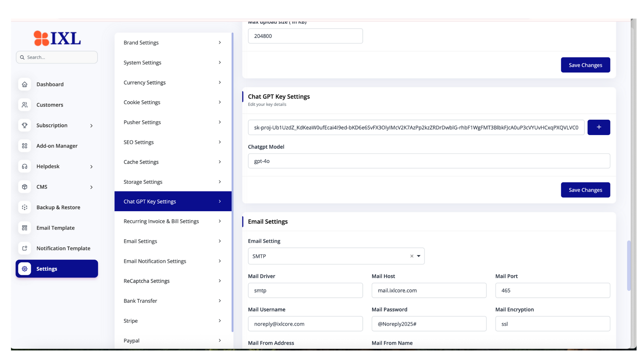Save Changes for Chat GPT Key Settings
Screen dimensions: 644x362
tap(585, 190)
